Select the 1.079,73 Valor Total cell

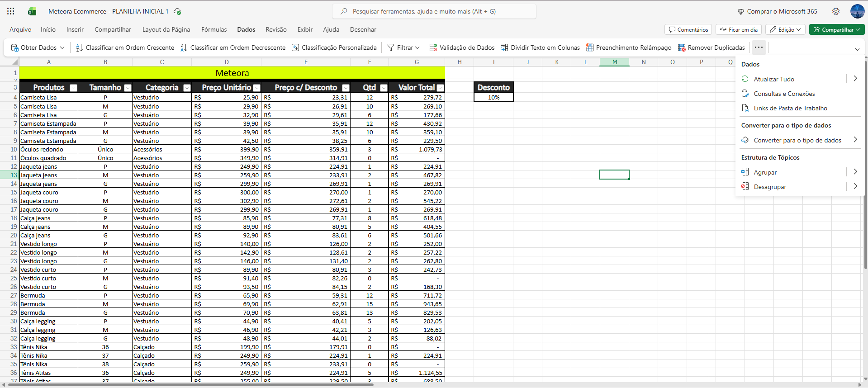(x=417, y=149)
